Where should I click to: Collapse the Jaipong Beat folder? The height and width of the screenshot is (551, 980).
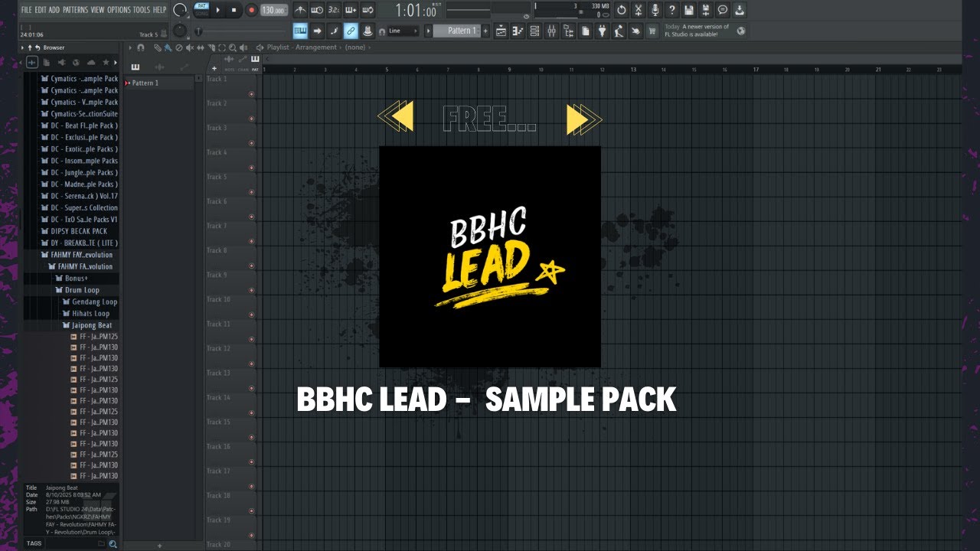[87, 325]
